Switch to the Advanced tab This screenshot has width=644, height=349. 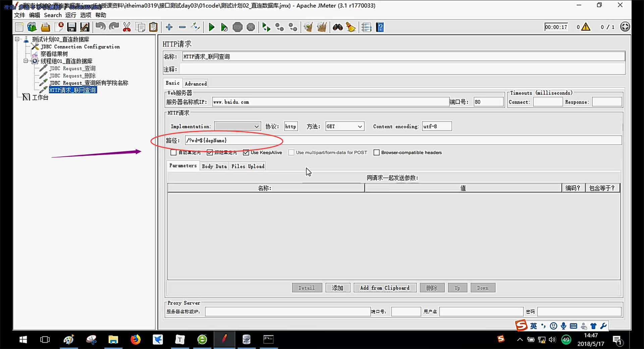point(196,84)
